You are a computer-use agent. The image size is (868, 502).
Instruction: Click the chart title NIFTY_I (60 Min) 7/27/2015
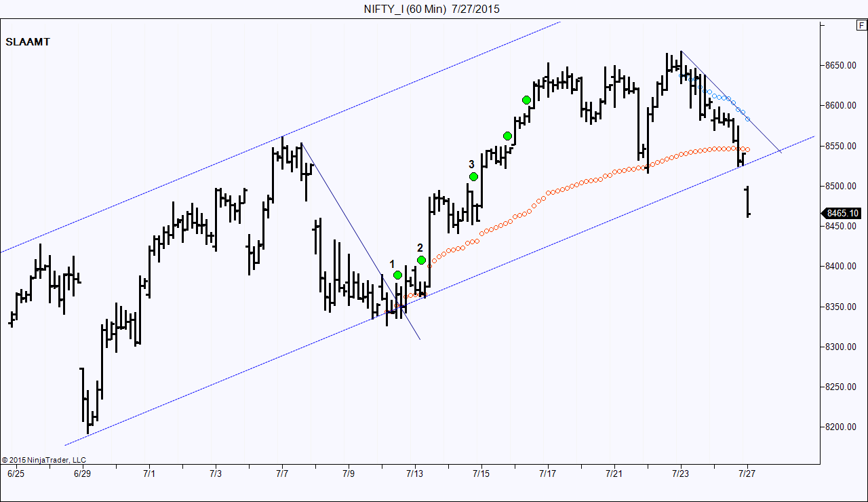(432, 9)
